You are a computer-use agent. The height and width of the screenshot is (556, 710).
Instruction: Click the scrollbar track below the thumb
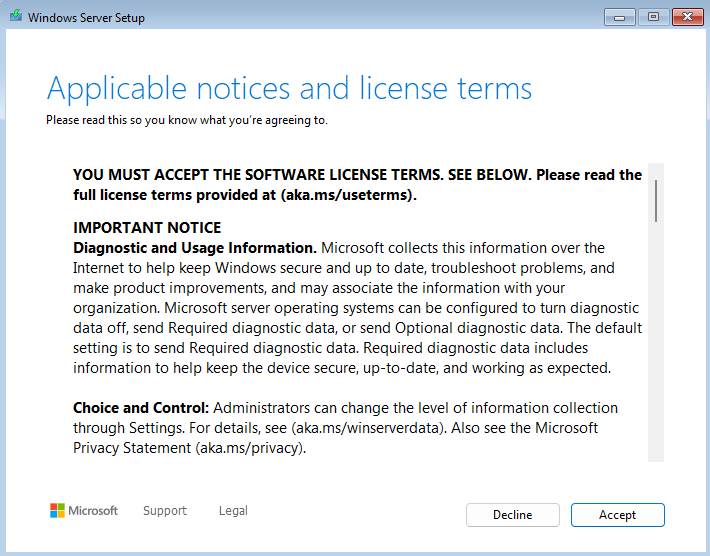coord(656,350)
